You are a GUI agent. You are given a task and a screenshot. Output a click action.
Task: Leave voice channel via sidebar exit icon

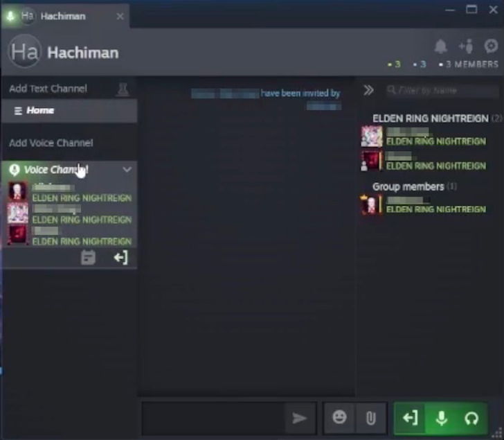[x=121, y=258]
